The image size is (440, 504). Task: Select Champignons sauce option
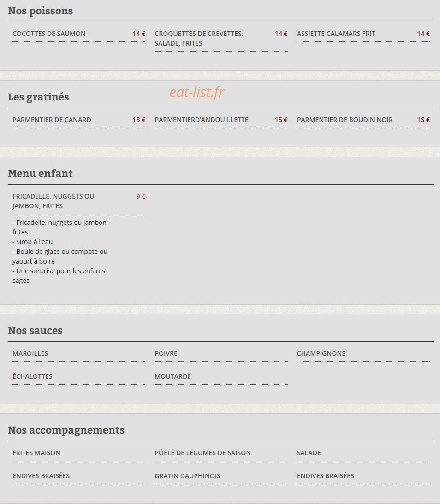click(x=321, y=353)
